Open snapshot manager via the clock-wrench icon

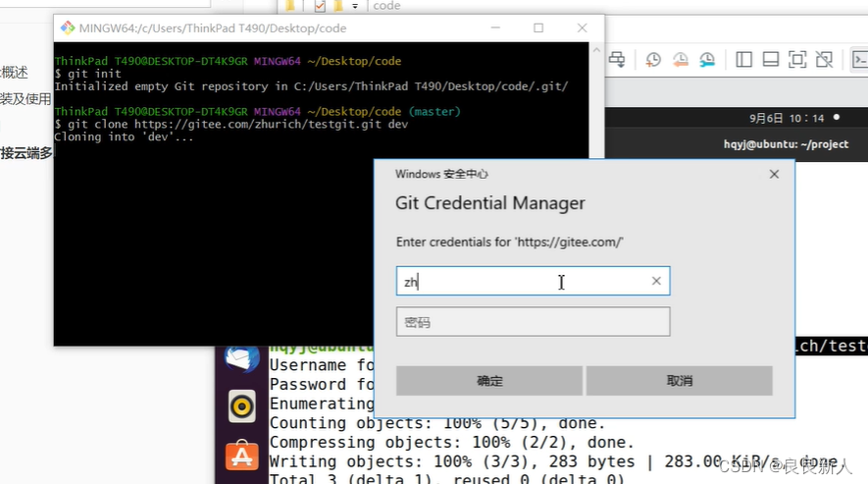[x=707, y=59]
